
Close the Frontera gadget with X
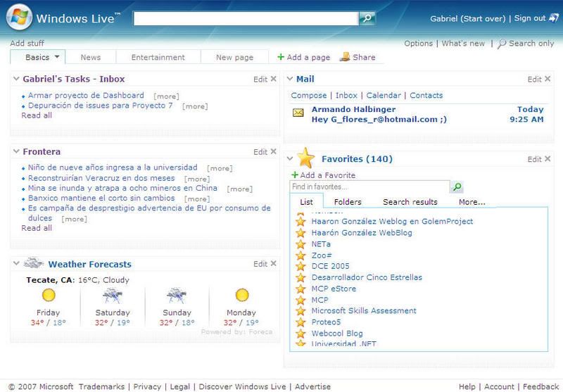coord(274,151)
